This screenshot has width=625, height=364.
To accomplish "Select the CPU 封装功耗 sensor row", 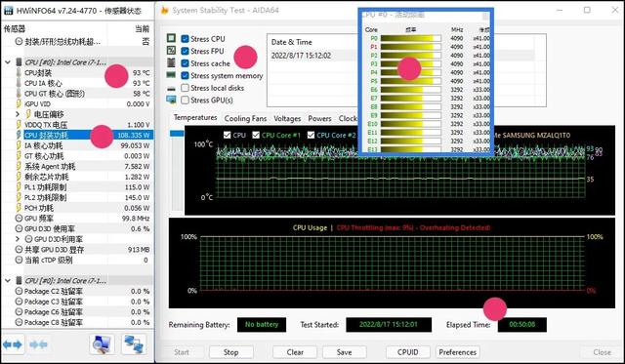I will tap(77, 135).
